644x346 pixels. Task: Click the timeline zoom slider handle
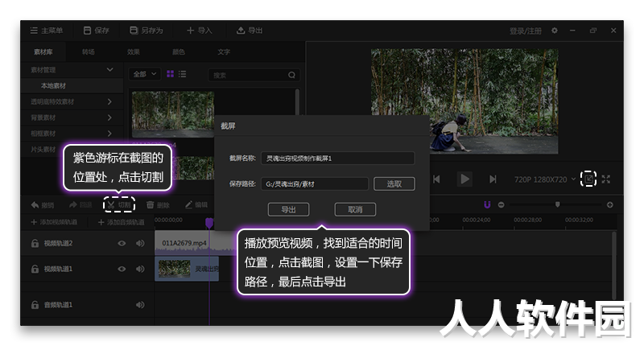pyautogui.click(x=557, y=204)
